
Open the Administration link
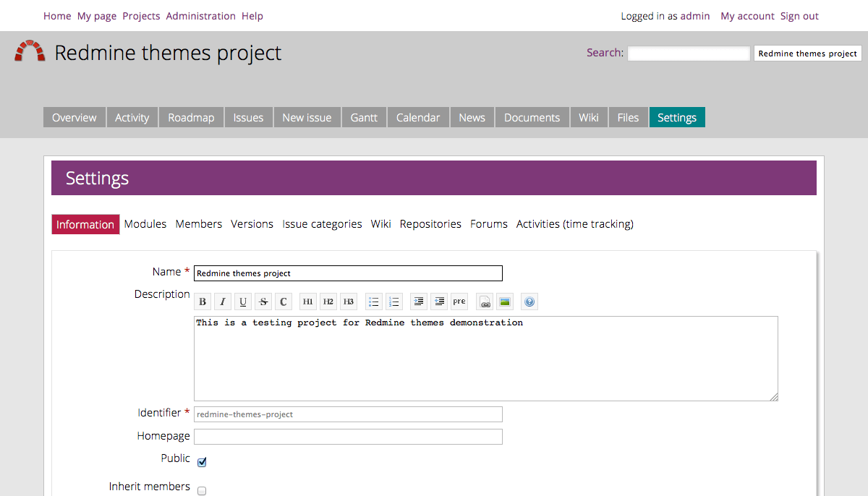(x=200, y=16)
